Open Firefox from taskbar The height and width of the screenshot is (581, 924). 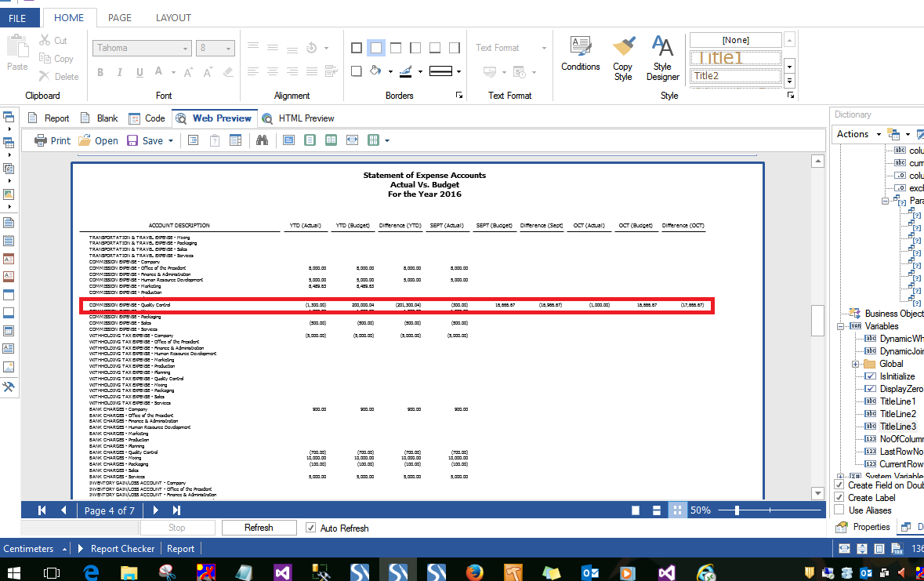(474, 572)
